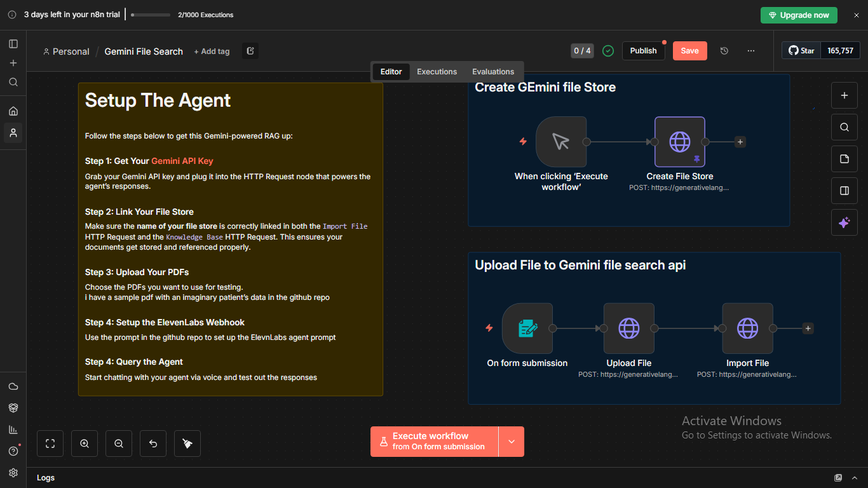Go to Home overview icon

tap(13, 111)
